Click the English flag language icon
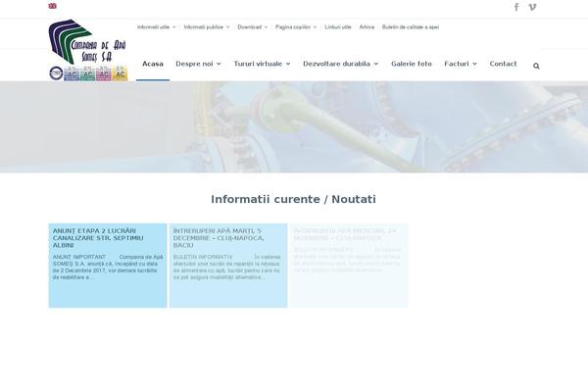 (53, 6)
